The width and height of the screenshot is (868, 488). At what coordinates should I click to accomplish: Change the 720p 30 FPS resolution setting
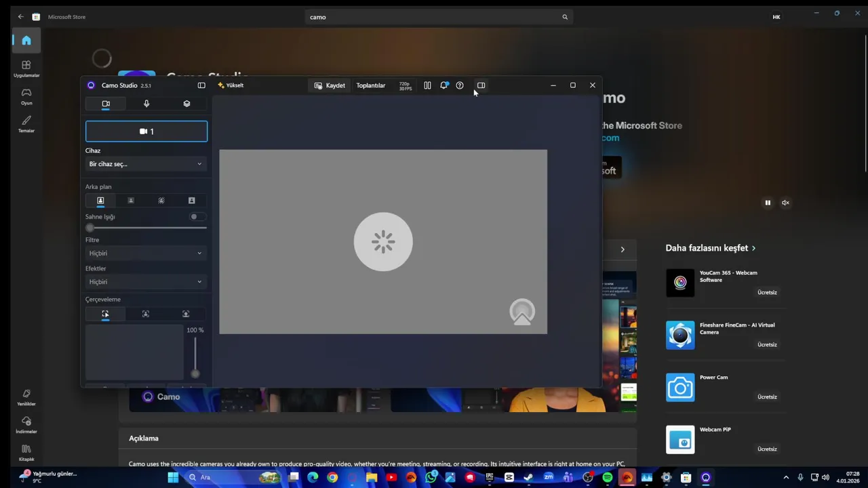405,86
